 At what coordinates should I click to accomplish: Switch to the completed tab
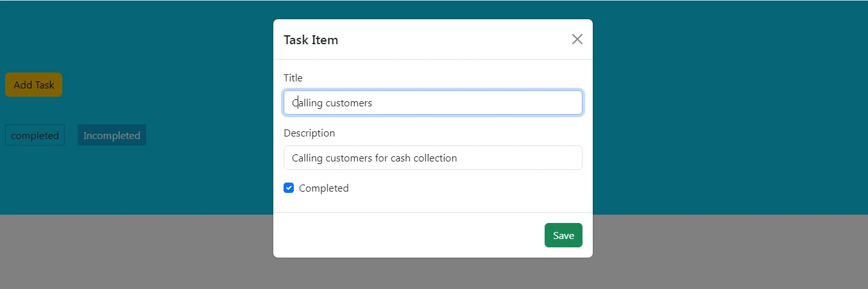[35, 135]
